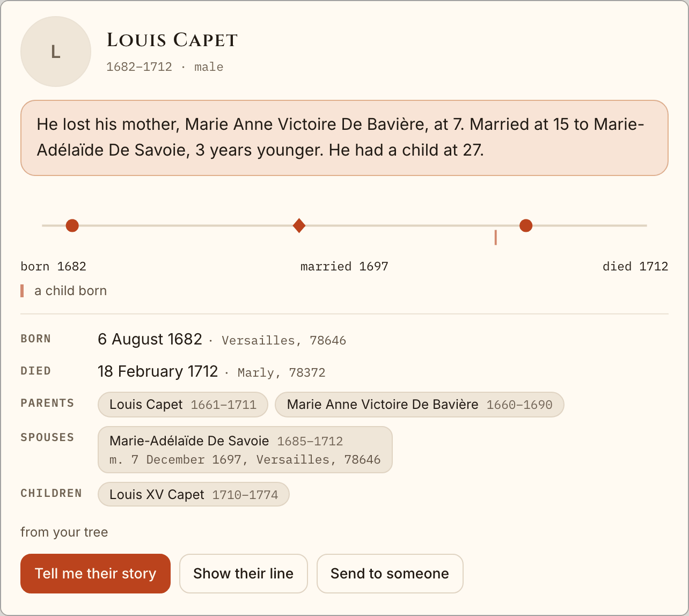Open Marie Anne Victoire De Bavière parent chip

[420, 405]
